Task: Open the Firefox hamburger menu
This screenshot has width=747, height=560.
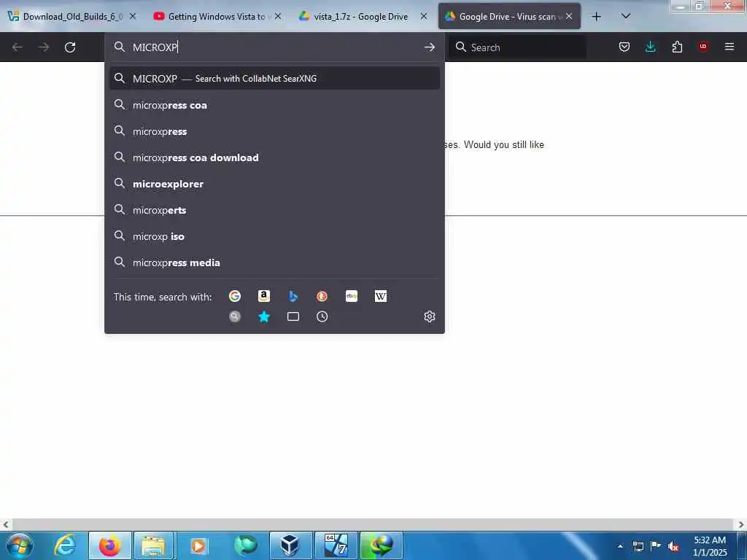Action: point(729,47)
